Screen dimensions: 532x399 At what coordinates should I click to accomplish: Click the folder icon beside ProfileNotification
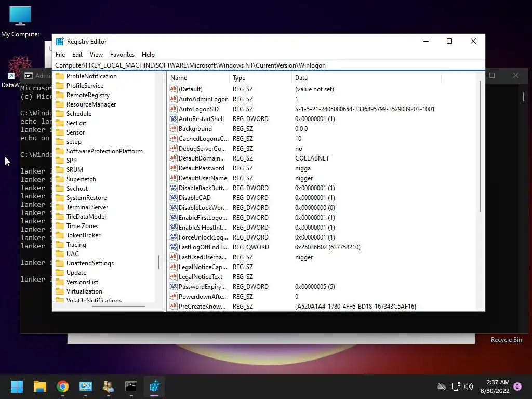(x=60, y=76)
